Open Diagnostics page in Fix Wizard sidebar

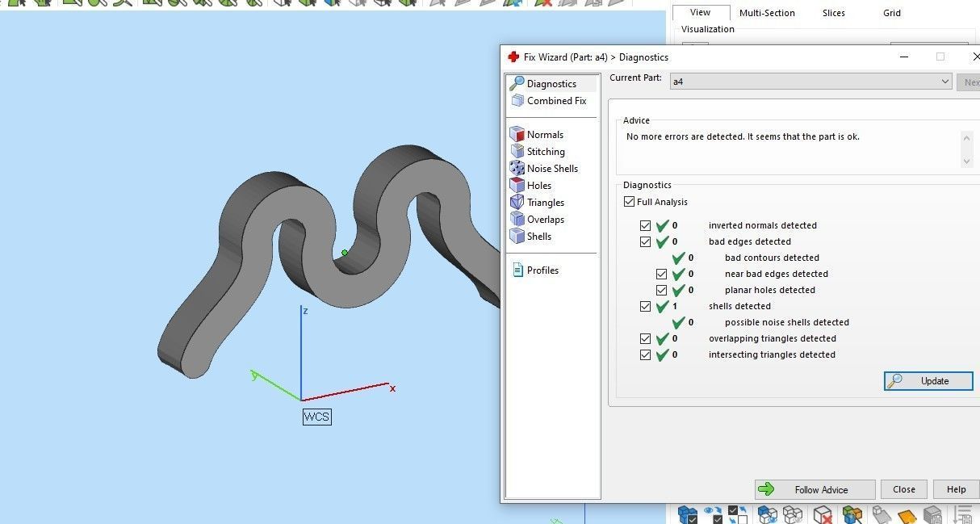point(551,84)
